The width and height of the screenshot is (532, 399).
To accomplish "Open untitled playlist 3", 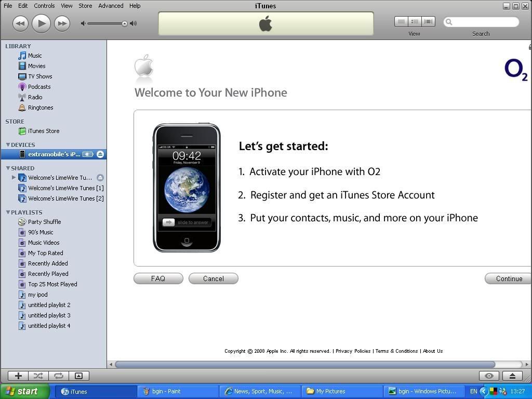I will point(49,315).
